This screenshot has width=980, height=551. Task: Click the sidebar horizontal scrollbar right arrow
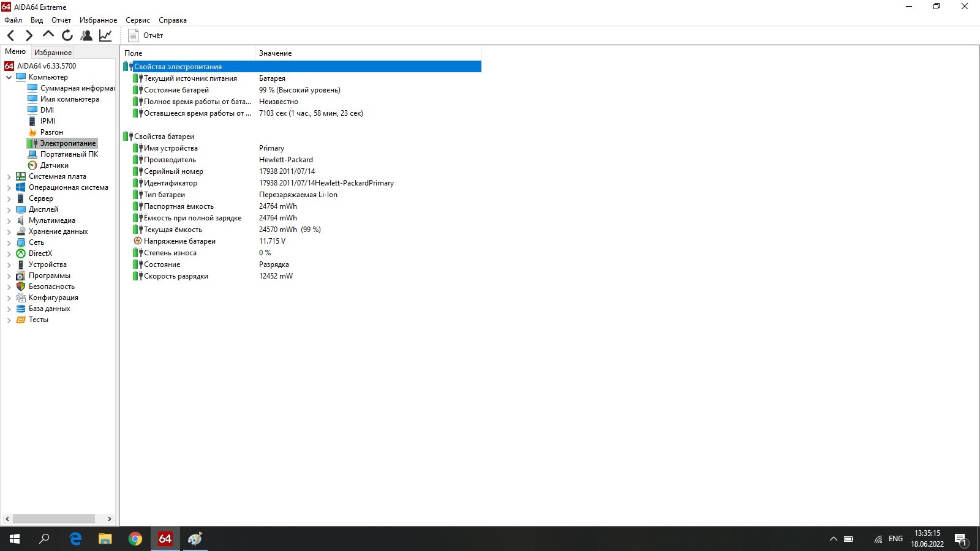110,519
